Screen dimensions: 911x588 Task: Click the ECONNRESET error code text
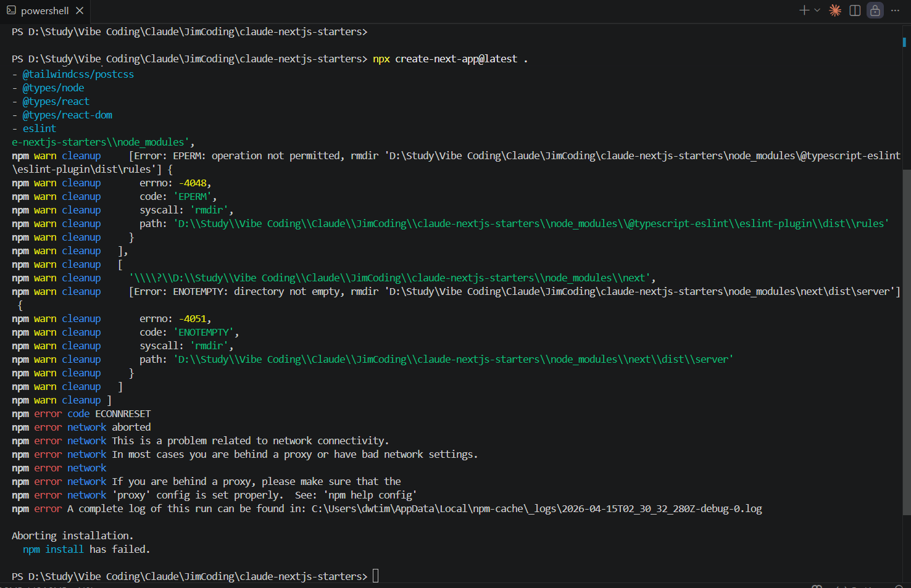123,414
